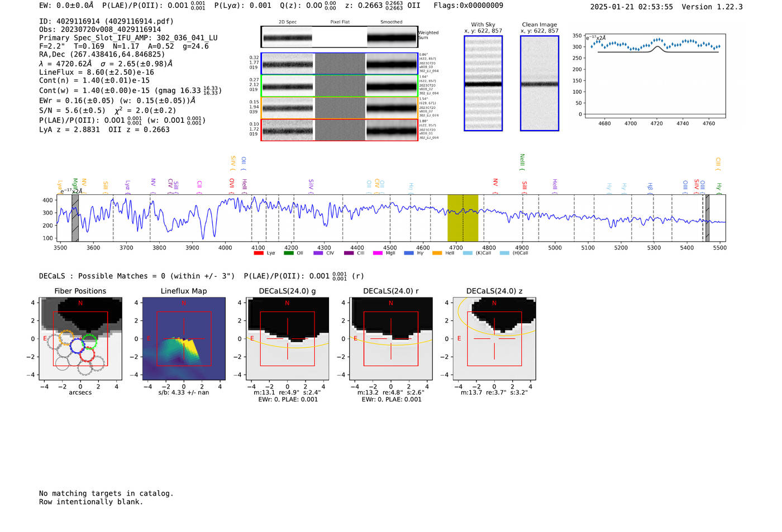Image resolution: width=782 pixels, height=532 pixels.
Task: Click the DECaLS(24.0) z image
Action: click(494, 339)
